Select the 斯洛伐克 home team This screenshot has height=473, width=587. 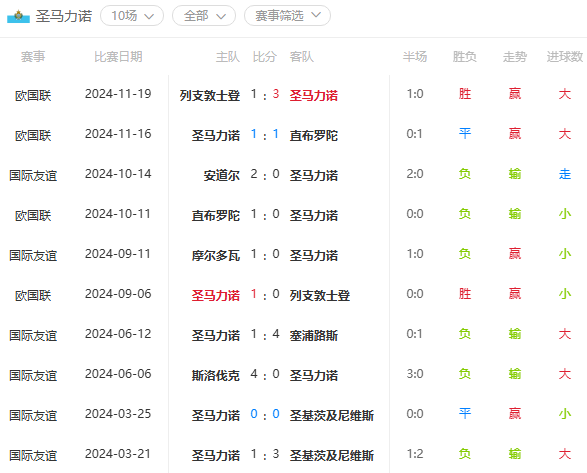point(216,375)
